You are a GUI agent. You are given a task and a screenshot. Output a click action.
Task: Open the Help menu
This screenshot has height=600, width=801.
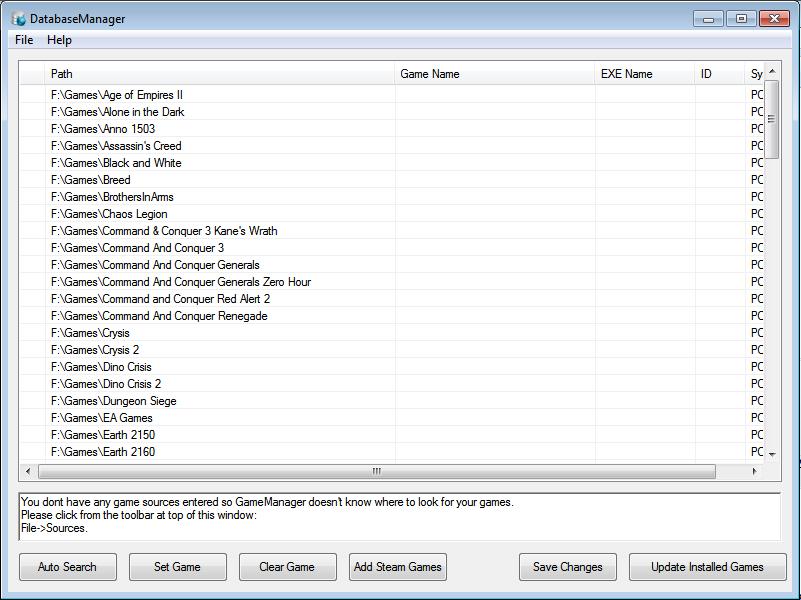point(59,40)
